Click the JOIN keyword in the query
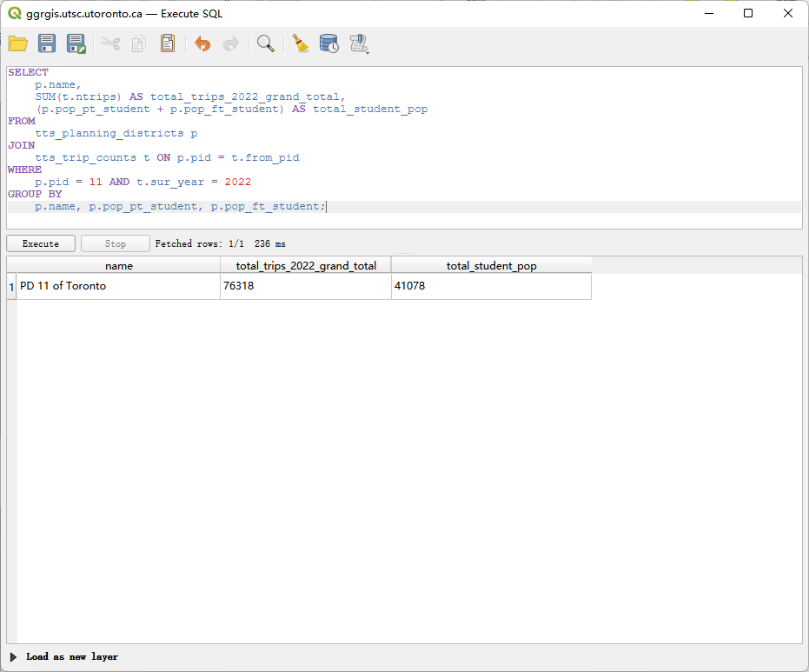 pos(21,145)
